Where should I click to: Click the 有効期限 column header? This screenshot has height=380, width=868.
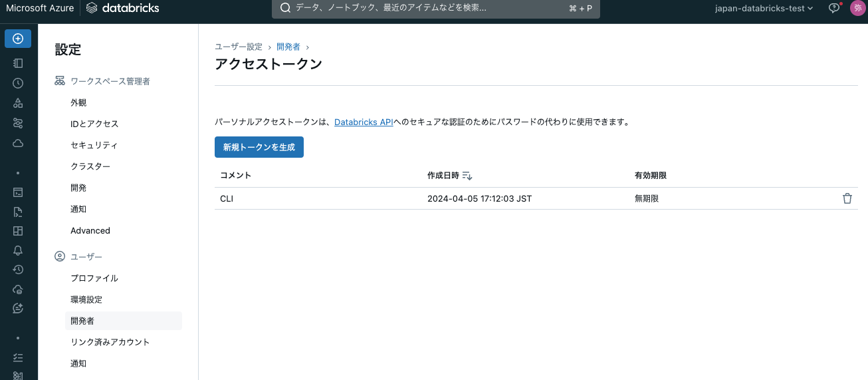651,176
